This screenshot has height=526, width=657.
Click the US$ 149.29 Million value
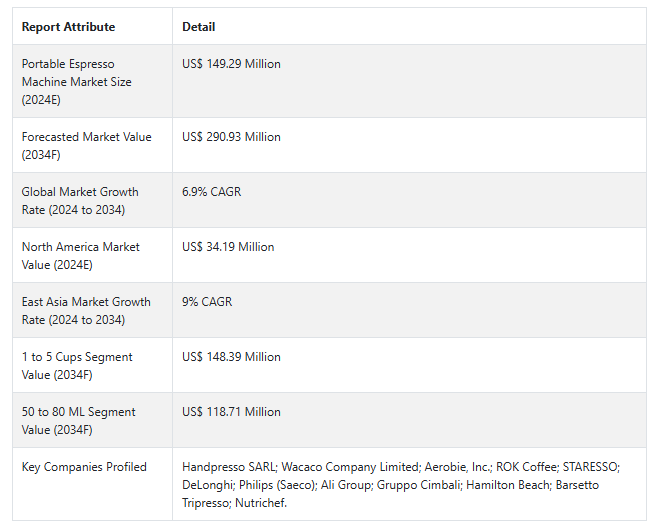pyautogui.click(x=231, y=64)
